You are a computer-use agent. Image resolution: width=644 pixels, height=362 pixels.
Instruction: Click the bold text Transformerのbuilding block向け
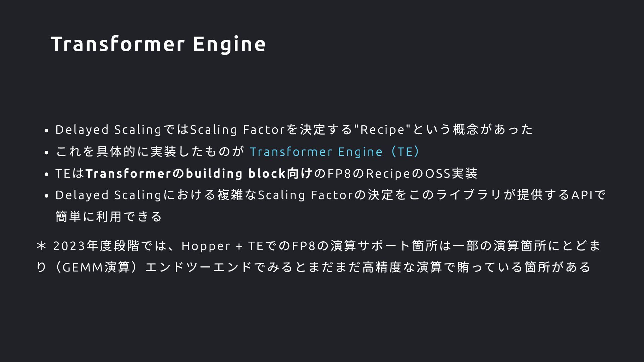[199, 173]
